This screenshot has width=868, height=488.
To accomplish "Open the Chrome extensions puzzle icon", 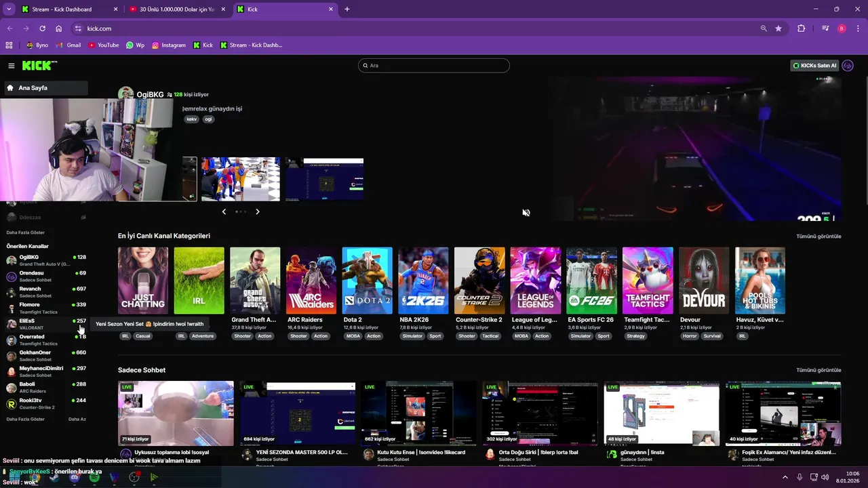I will [x=802, y=28].
